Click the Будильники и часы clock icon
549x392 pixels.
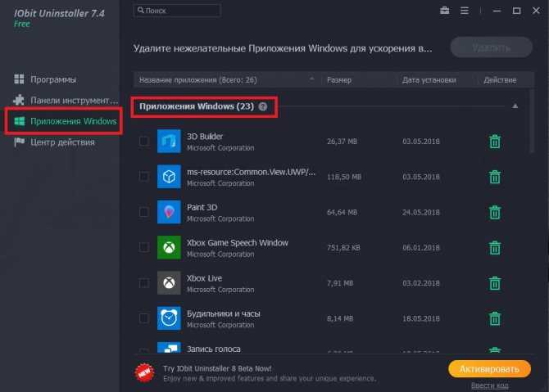tap(169, 318)
